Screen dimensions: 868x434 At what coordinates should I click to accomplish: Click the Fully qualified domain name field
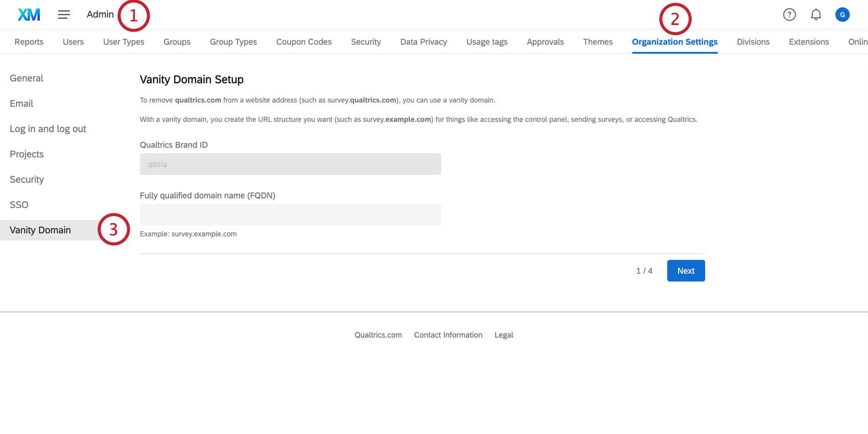(290, 215)
